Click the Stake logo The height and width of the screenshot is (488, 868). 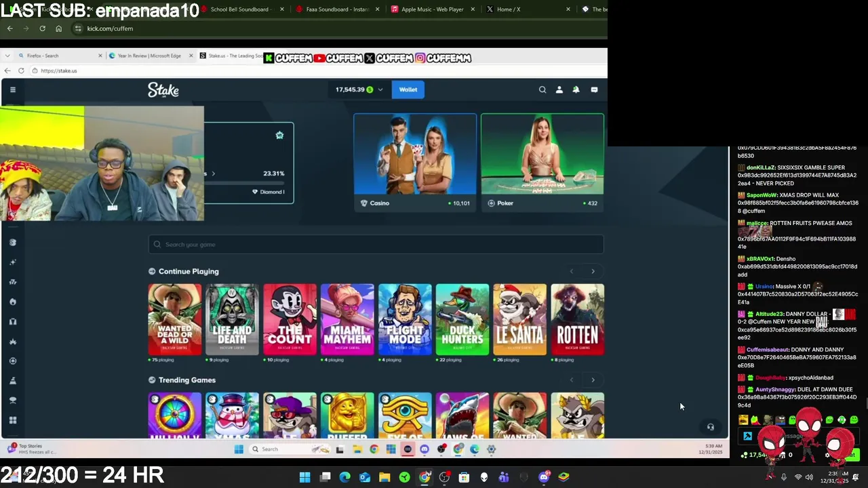163,89
